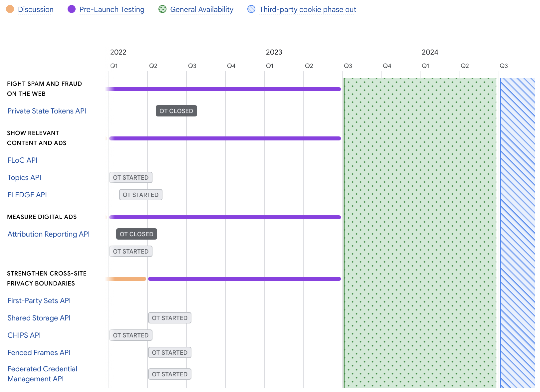Click purple bar for Strengthen Cross-Site Privacy
Screen dimensions: 540x392
click(245, 279)
